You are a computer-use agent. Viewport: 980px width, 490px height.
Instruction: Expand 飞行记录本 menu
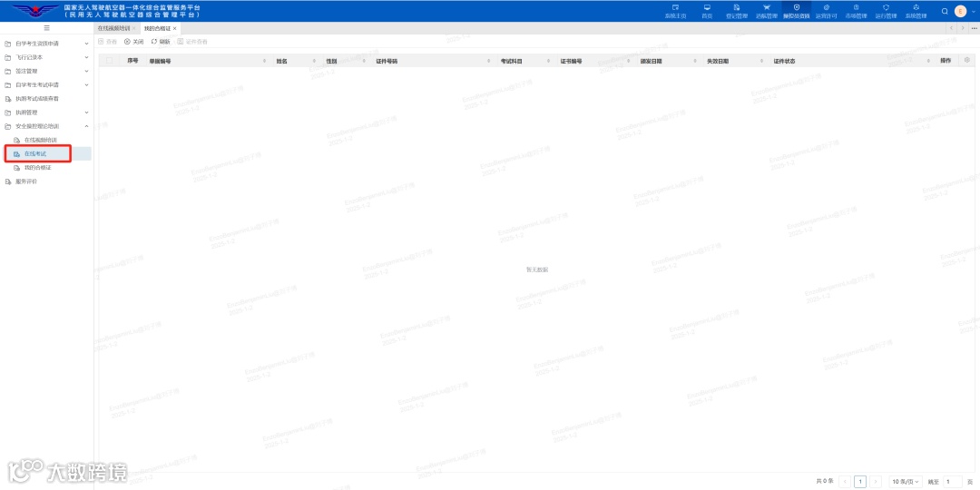(x=47, y=57)
